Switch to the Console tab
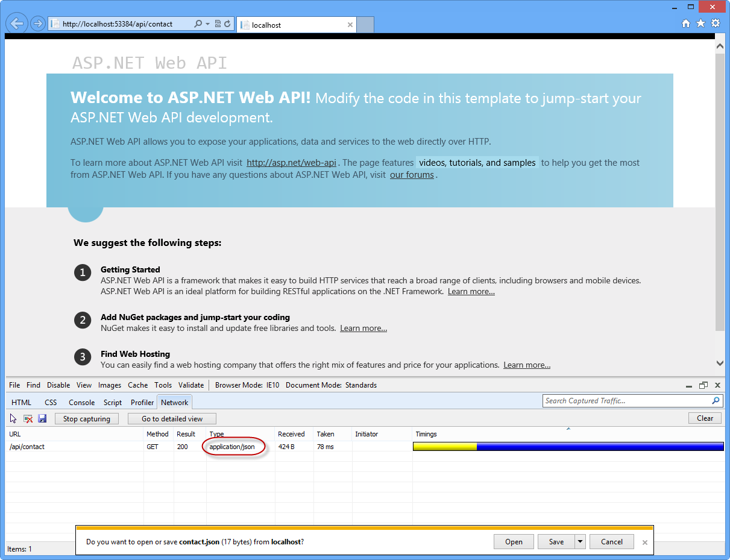This screenshot has height=560, width=730. click(81, 402)
